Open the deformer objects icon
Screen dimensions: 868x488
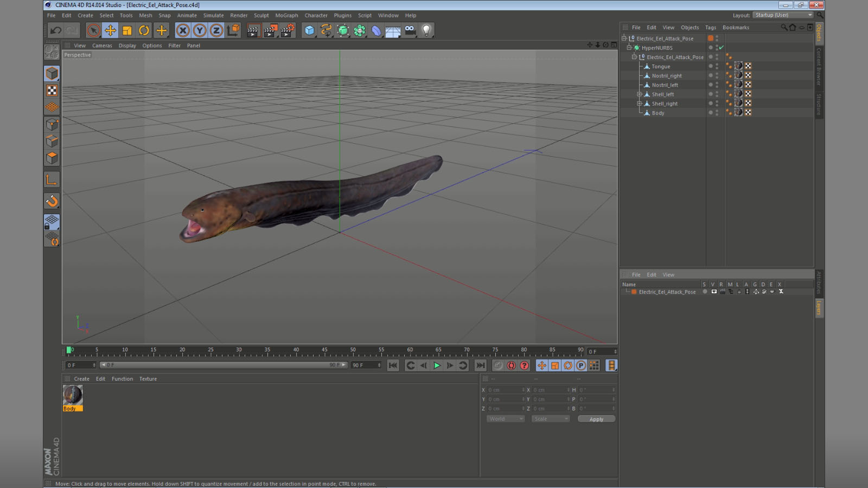click(x=376, y=30)
